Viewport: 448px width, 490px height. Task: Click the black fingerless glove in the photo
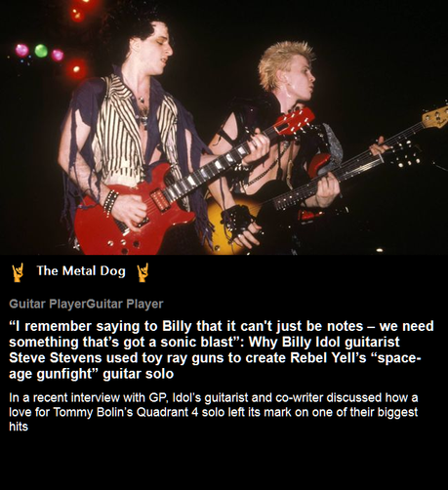(237, 221)
